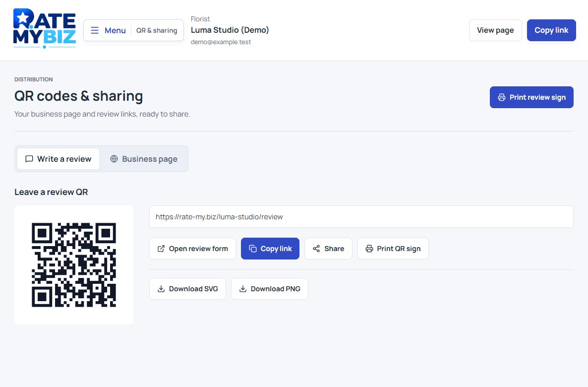The image size is (588, 387).
Task: Click the View page button
Action: 495,30
